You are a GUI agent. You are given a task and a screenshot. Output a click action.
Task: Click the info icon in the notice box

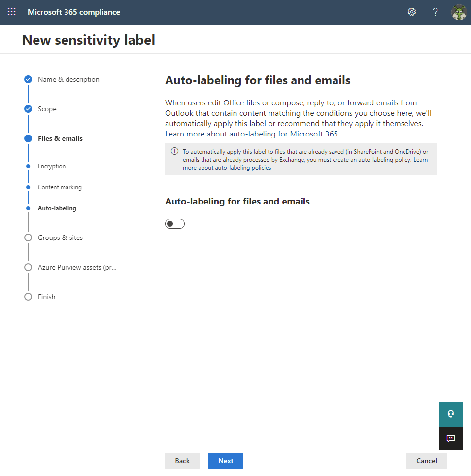174,151
